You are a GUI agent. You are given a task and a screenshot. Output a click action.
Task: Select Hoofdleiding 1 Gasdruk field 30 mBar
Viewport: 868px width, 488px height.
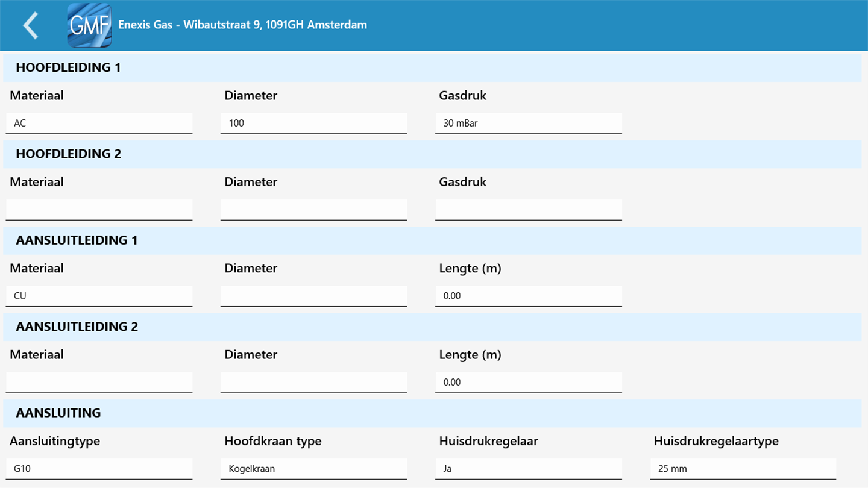pos(529,123)
